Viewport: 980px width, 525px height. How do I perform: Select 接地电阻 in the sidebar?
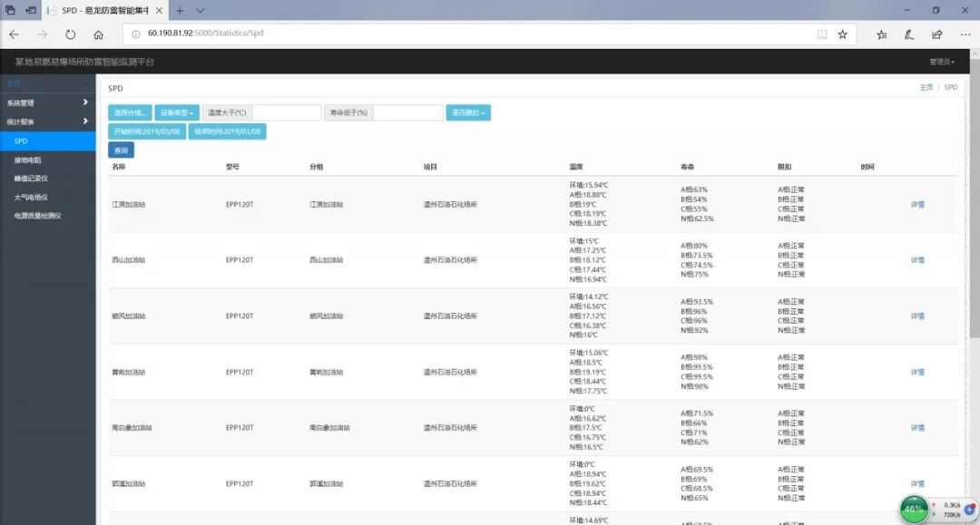point(28,160)
